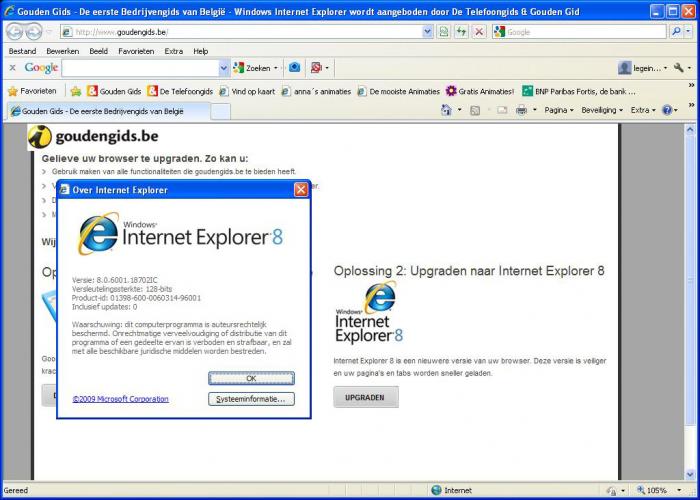Click the Print icon in command bar
The image size is (700, 500).
tap(521, 110)
